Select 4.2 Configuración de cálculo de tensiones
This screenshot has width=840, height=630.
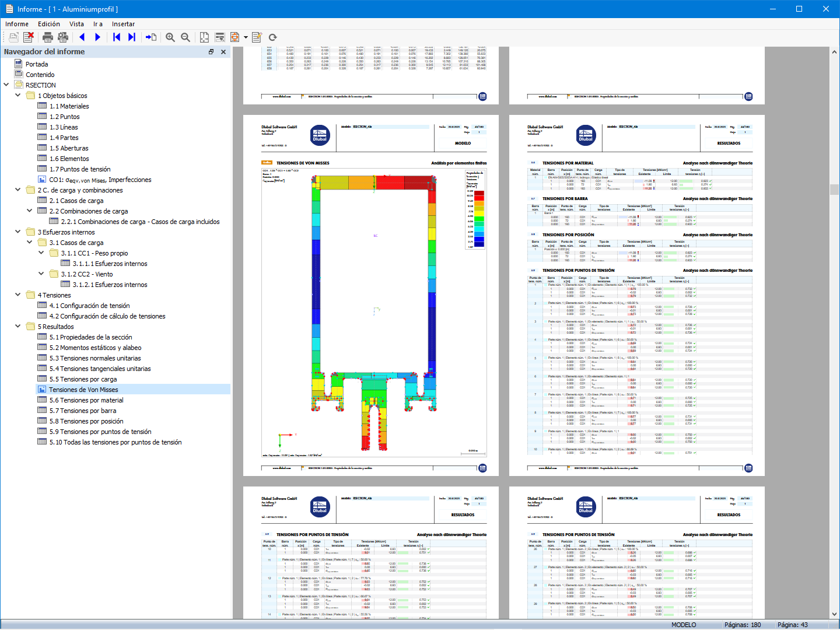pyautogui.click(x=107, y=316)
